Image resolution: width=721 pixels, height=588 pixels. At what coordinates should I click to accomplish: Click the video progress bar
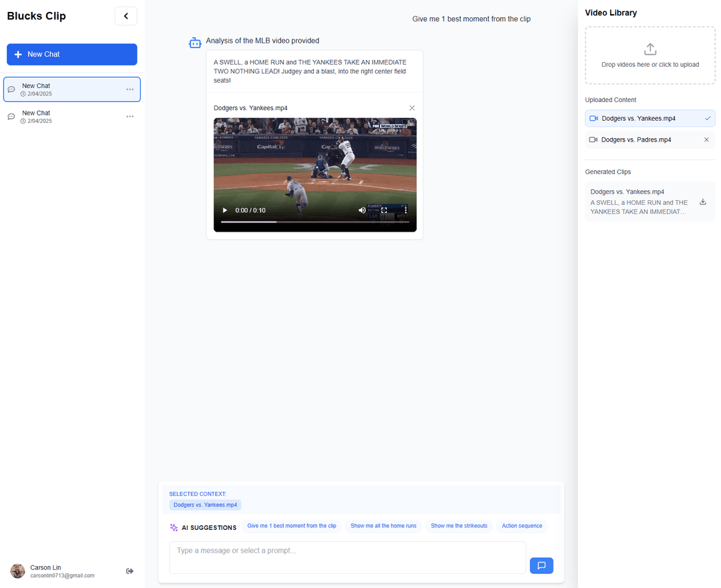point(315,222)
